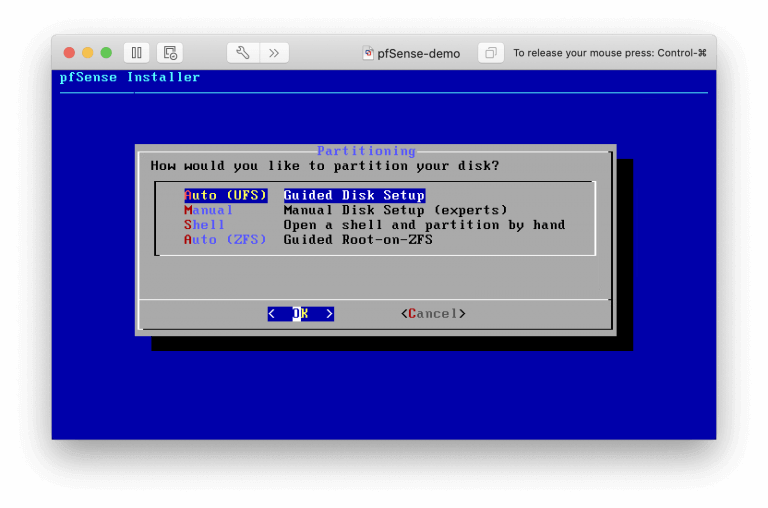Click 'Open a shell and partition by hand'
Image resolution: width=768 pixels, height=508 pixels.
[424, 225]
